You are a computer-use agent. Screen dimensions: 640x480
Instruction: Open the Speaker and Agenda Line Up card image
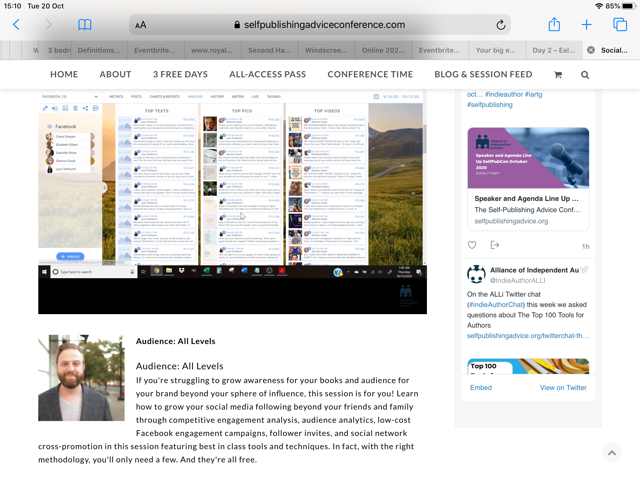tap(528, 158)
